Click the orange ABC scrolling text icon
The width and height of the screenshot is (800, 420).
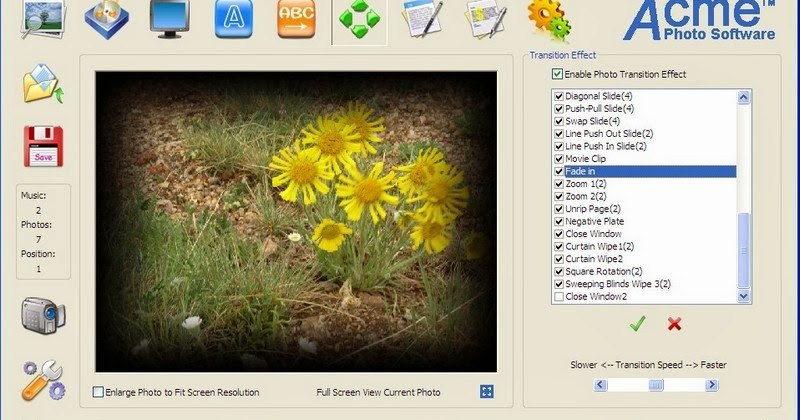point(296,19)
